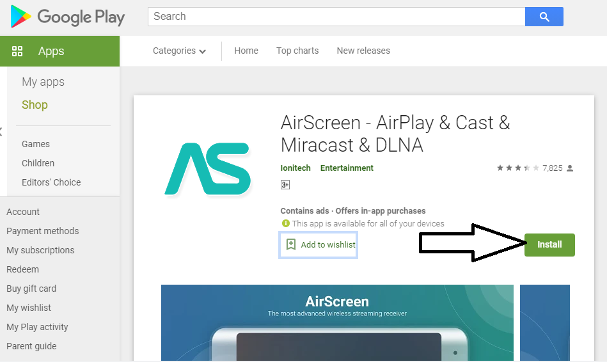Click the green Install button
607x364 pixels.
pos(549,245)
